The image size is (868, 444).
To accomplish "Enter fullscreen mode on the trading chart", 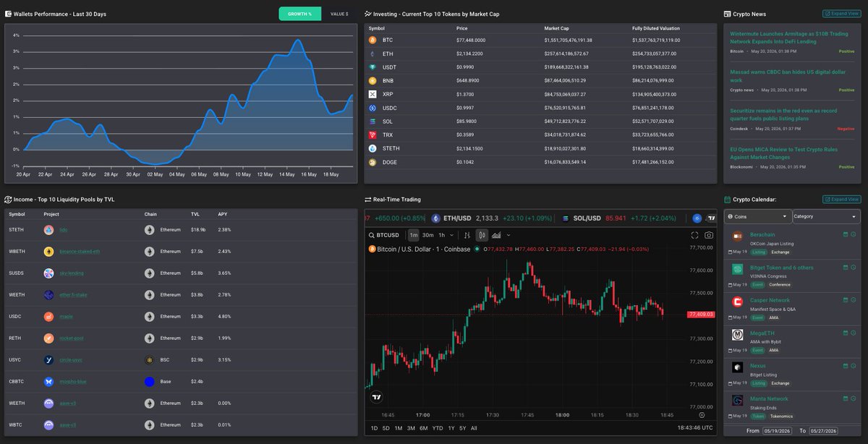I will 695,235.
